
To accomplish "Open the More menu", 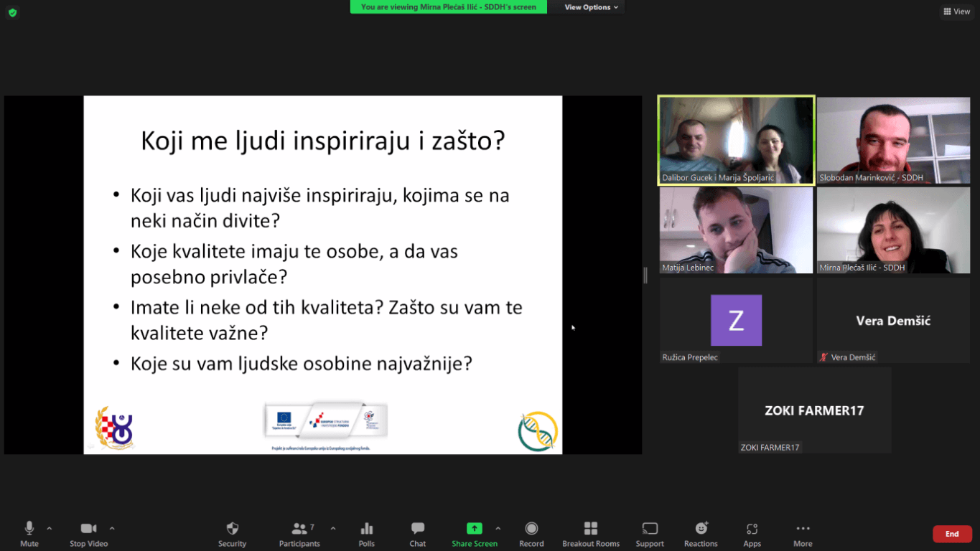I will [803, 529].
